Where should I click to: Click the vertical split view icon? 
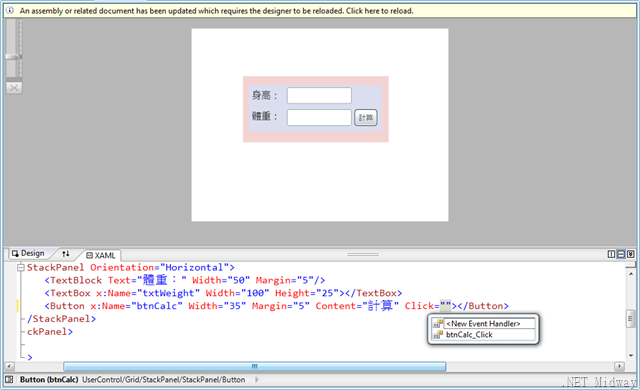point(611,254)
